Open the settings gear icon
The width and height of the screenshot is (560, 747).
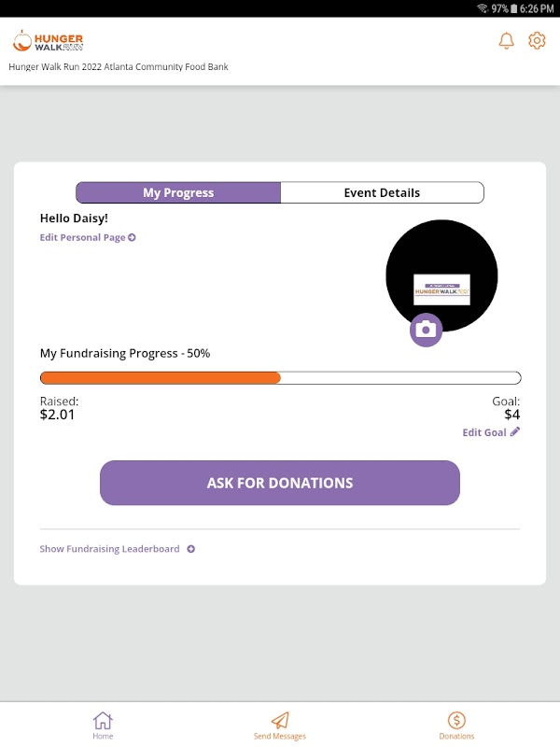pos(537,41)
